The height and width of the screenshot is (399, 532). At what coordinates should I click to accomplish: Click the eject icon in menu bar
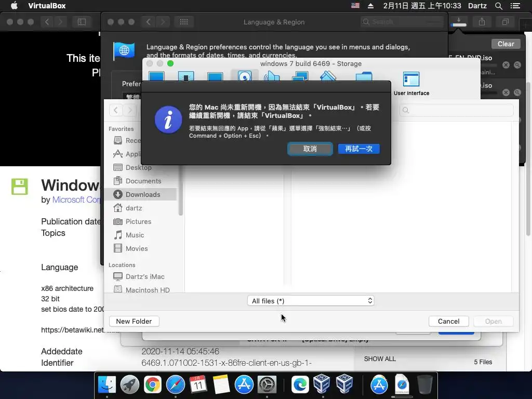pyautogui.click(x=370, y=6)
